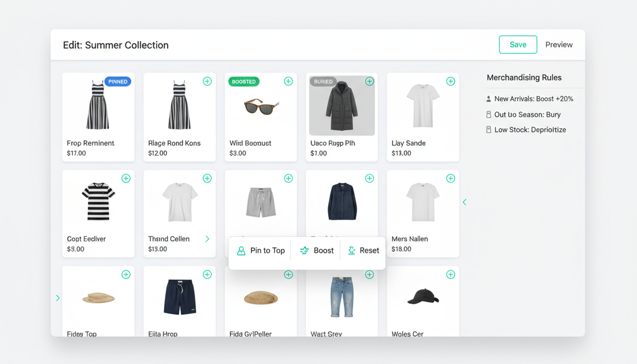
Task: Click the plus icon on Eiita Hrop card
Action: pyautogui.click(x=207, y=275)
